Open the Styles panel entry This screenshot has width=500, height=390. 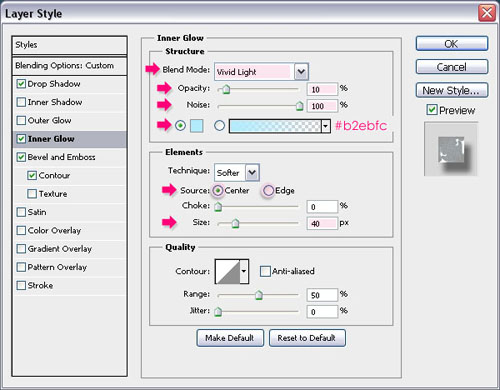click(69, 45)
